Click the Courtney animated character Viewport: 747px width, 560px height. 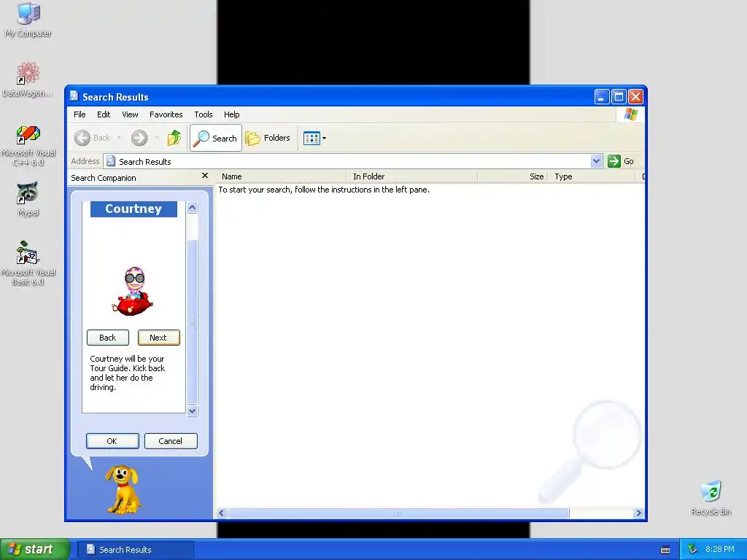point(133,291)
